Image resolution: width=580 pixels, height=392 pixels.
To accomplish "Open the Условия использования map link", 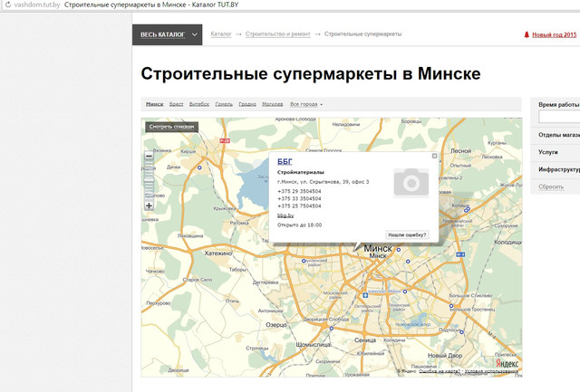I will 491,371.
